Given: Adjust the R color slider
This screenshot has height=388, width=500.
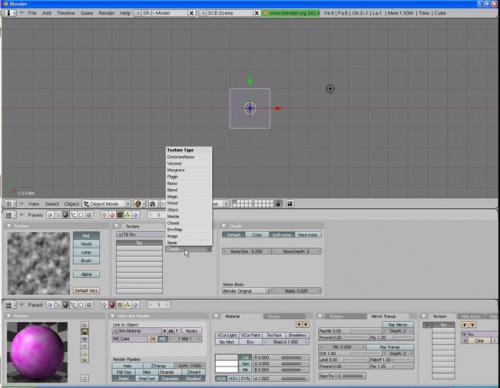Looking at the screenshot, I should [281, 357].
